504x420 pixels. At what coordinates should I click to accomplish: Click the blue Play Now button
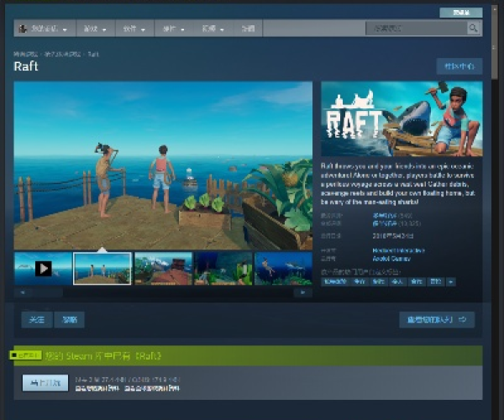pos(45,383)
